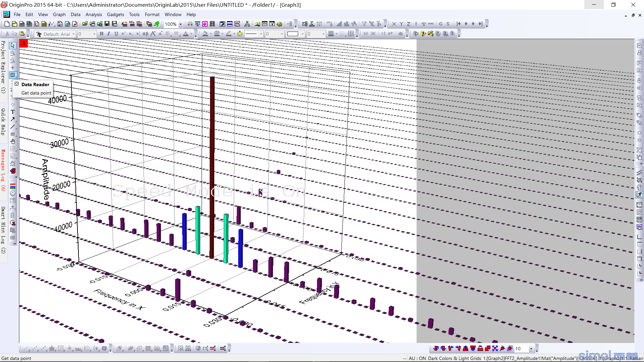Toggle Underline text formatting

pos(116,34)
